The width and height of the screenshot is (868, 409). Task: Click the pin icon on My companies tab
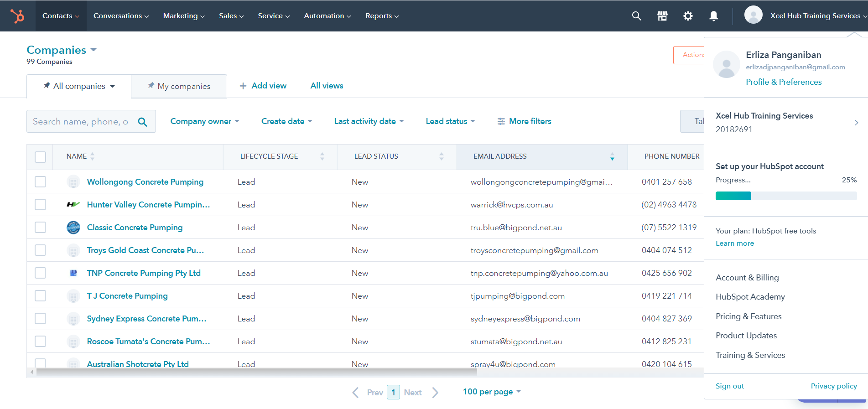tap(151, 85)
